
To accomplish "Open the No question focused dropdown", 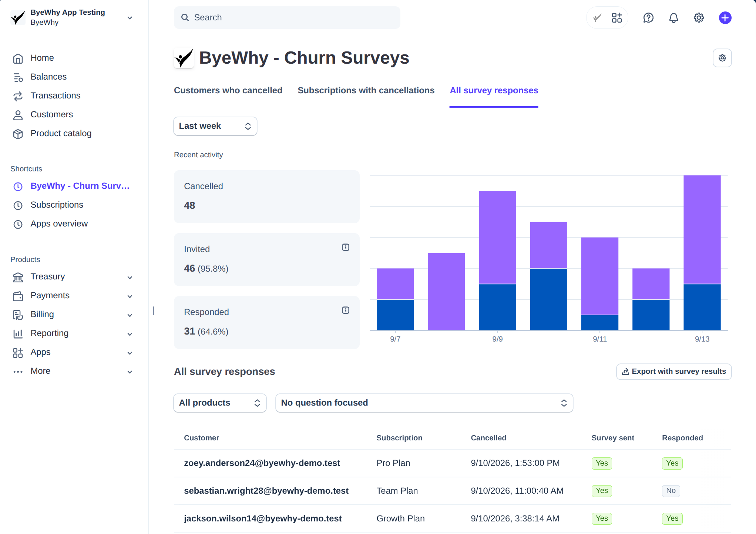I will pos(424,403).
